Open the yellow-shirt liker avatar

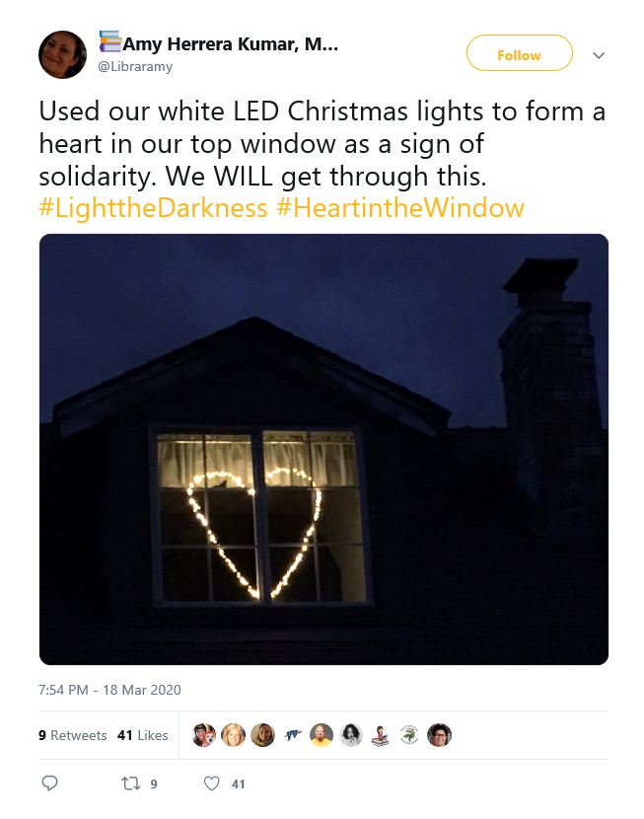322,735
